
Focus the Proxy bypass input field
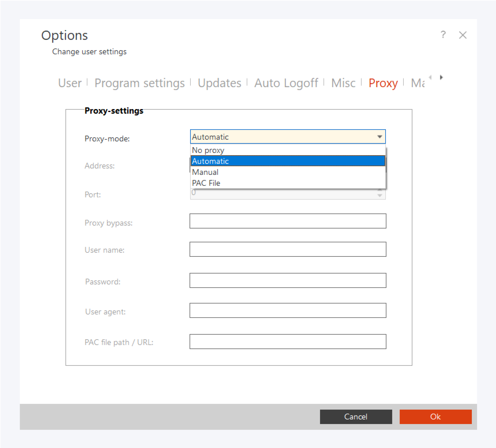click(x=287, y=221)
